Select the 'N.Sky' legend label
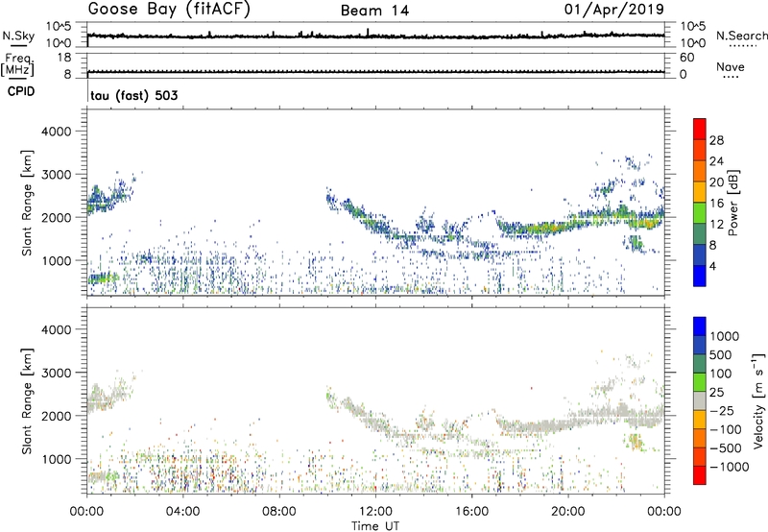This screenshot has height=532, width=768. click(18, 36)
